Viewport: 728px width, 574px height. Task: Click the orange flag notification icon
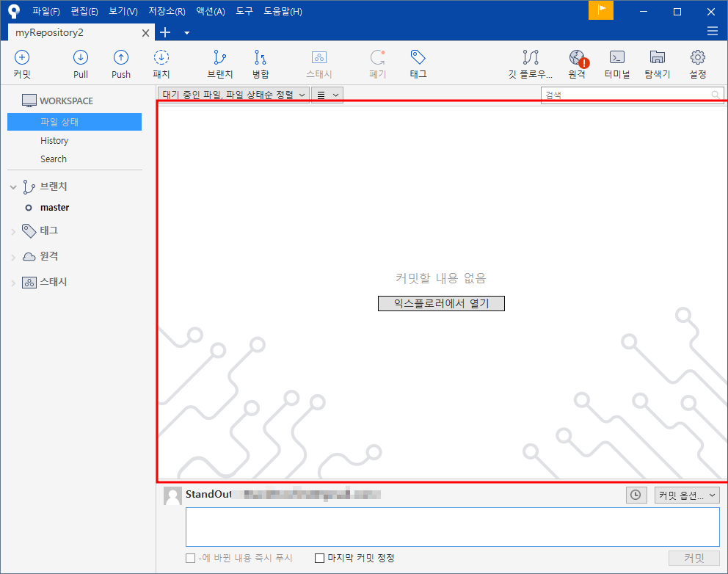pyautogui.click(x=601, y=10)
